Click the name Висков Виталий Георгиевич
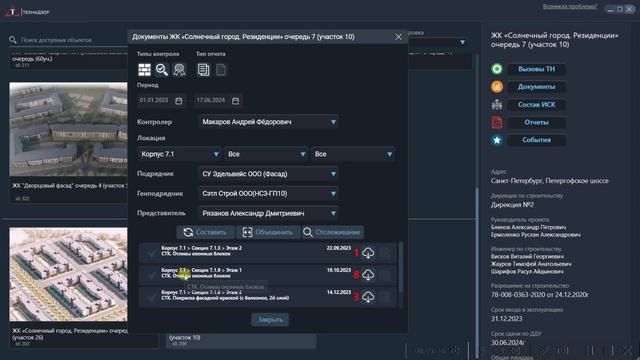The height and width of the screenshot is (360, 640). [527, 257]
